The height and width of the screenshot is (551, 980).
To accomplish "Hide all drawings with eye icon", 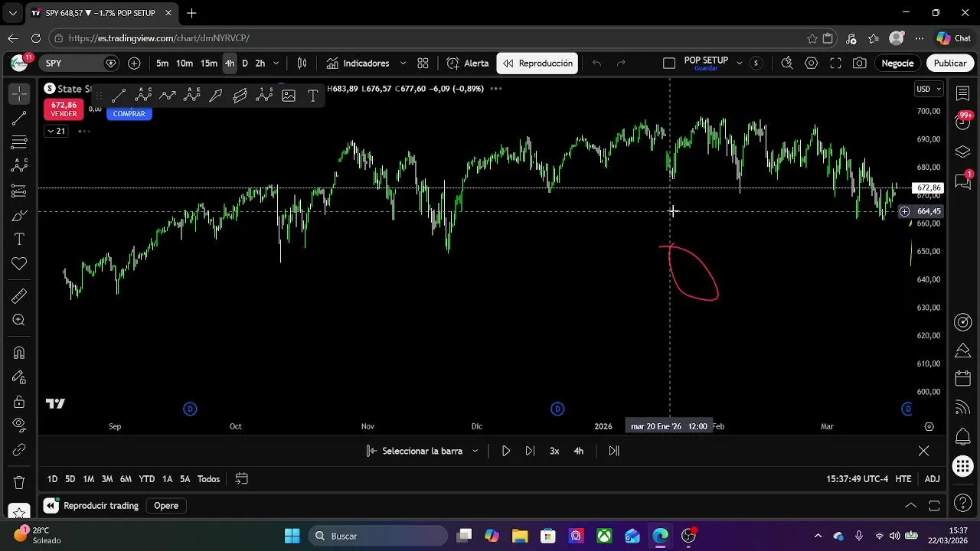I will [19, 425].
